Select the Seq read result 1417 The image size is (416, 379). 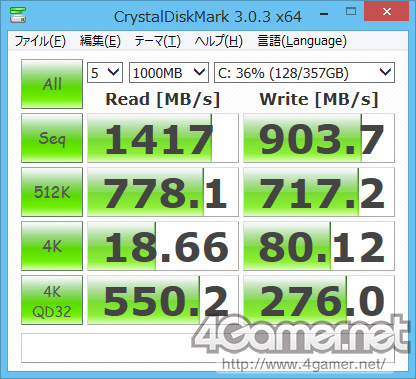(x=163, y=138)
